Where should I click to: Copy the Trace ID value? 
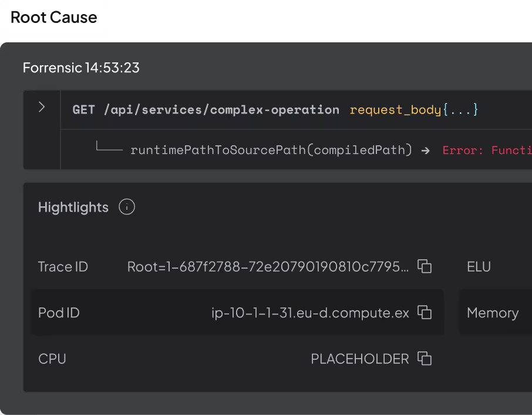point(425,266)
